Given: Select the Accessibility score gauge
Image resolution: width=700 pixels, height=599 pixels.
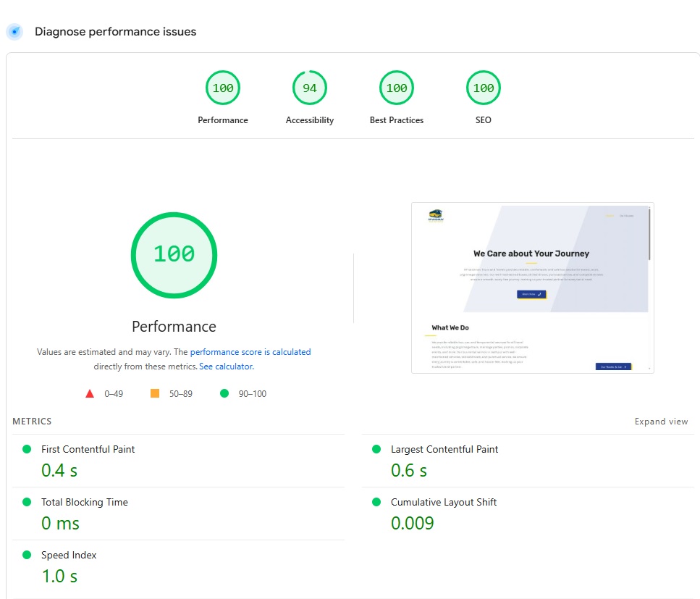Looking at the screenshot, I should tap(310, 88).
